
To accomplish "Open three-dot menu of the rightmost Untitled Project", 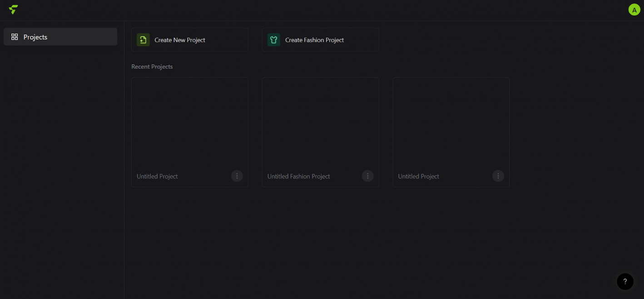I will click(498, 176).
